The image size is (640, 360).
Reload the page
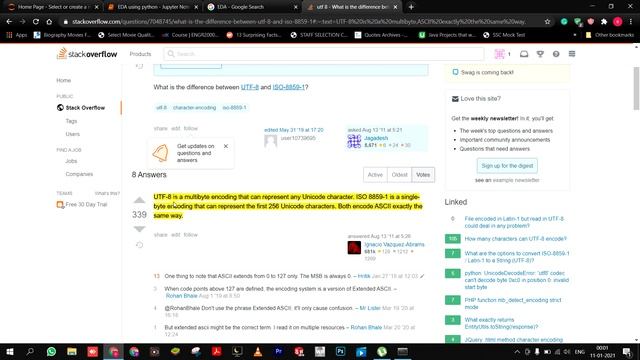36,22
